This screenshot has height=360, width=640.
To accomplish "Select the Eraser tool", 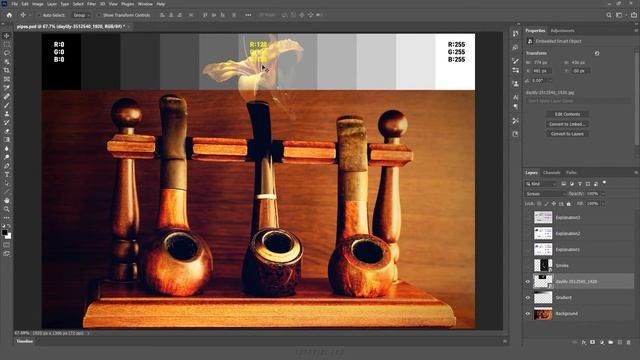I will coord(7,131).
